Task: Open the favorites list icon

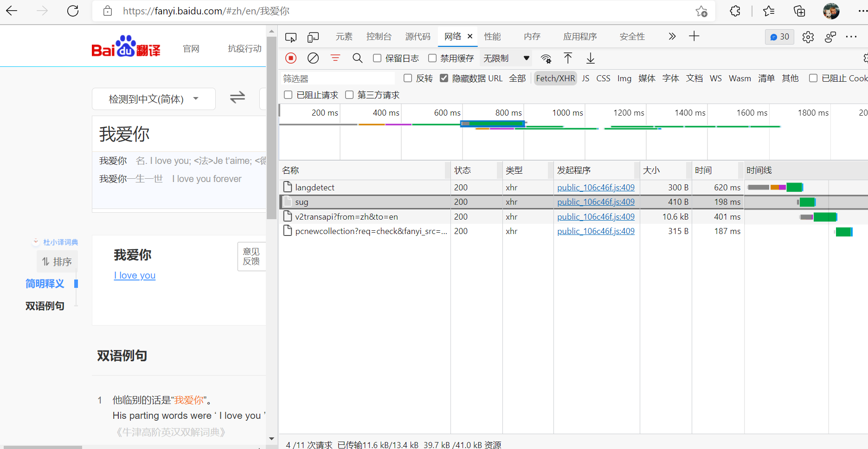Action: pyautogui.click(x=769, y=11)
